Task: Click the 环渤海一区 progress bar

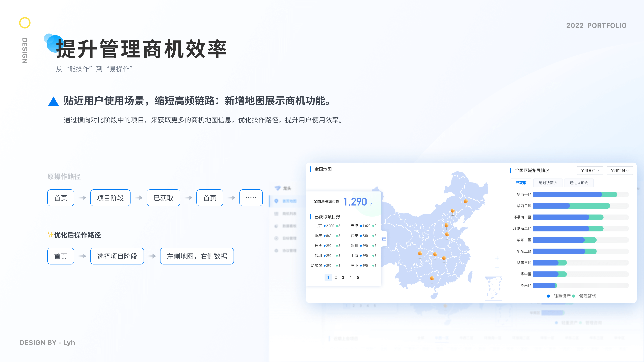Action: coord(581,217)
